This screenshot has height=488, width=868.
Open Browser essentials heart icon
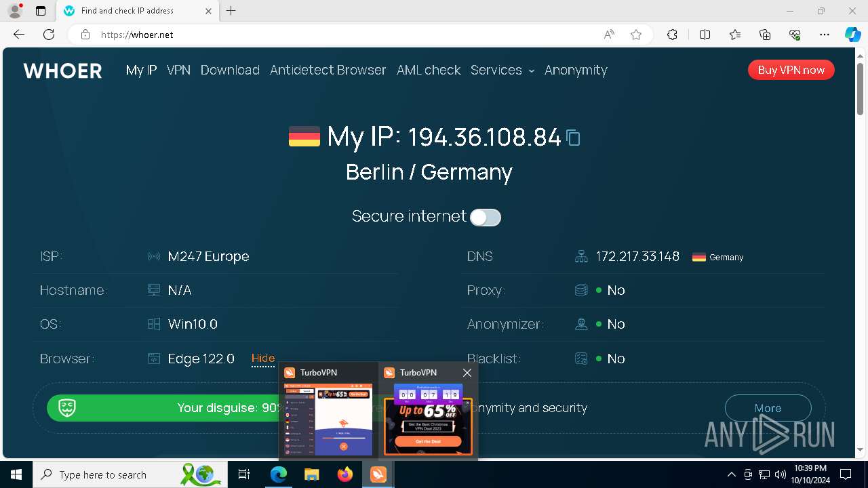[x=795, y=35]
